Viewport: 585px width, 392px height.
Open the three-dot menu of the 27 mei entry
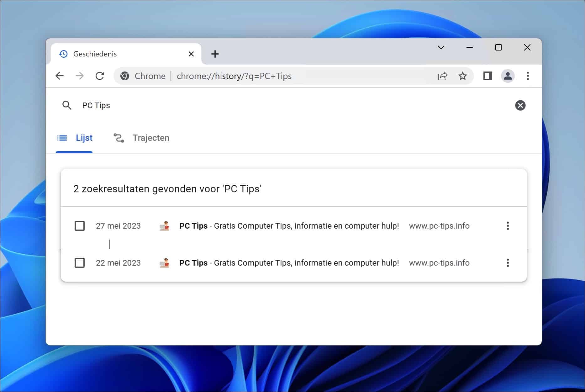(508, 226)
